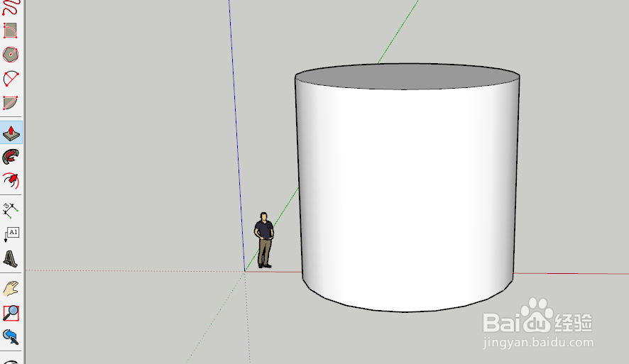
Task: Activate the Follow Me tool
Action: tap(11, 157)
